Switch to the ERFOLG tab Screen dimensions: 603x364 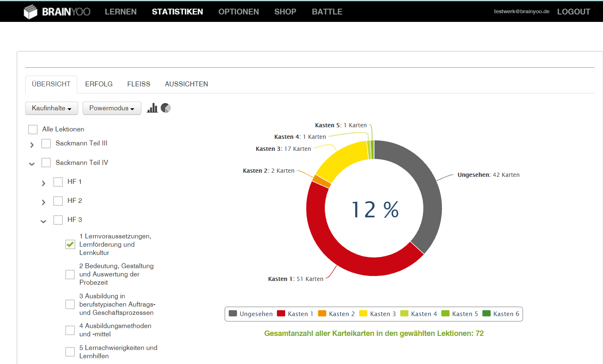(99, 84)
